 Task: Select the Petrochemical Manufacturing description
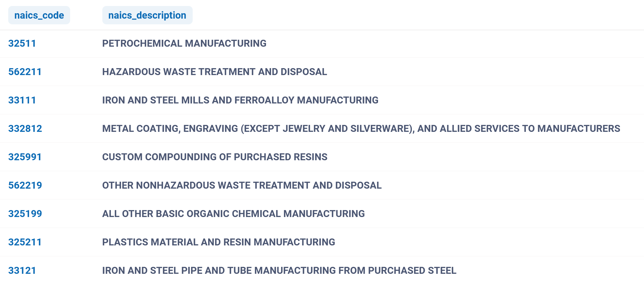(184, 44)
